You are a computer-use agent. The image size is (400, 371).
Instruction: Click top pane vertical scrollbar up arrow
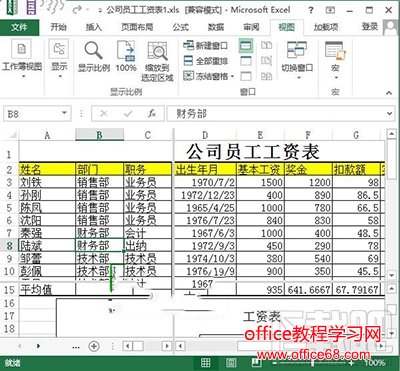[392, 134]
